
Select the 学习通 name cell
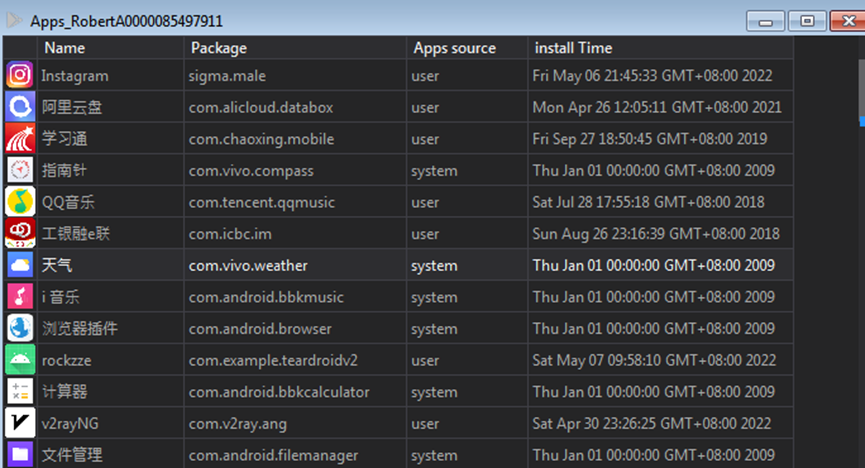point(110,139)
